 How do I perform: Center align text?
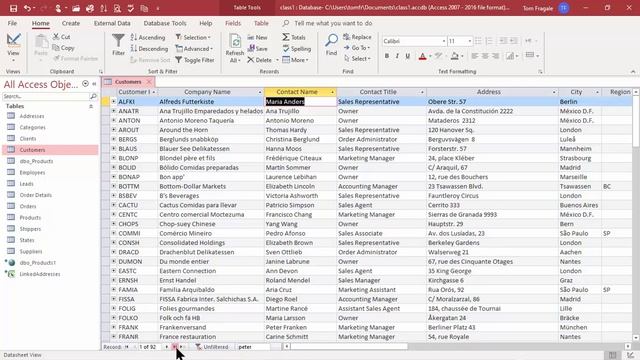(x=485, y=56)
